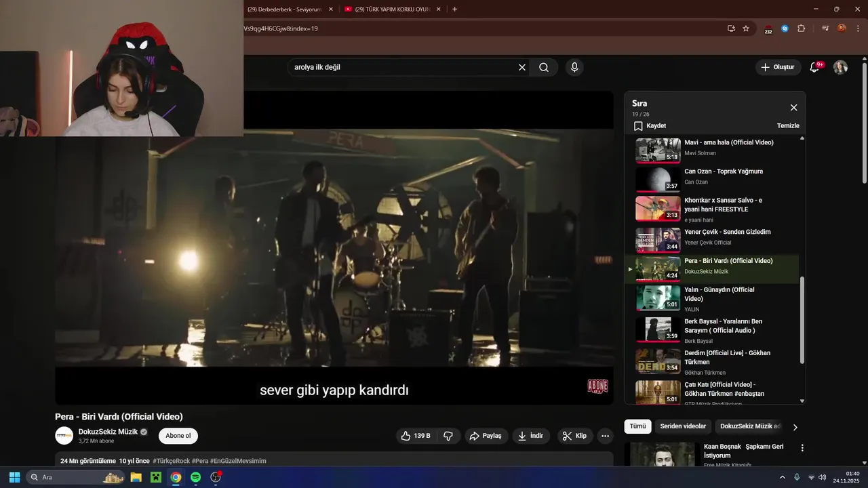Image resolution: width=868 pixels, height=488 pixels.
Task: Download the video with İndir
Action: click(531, 436)
